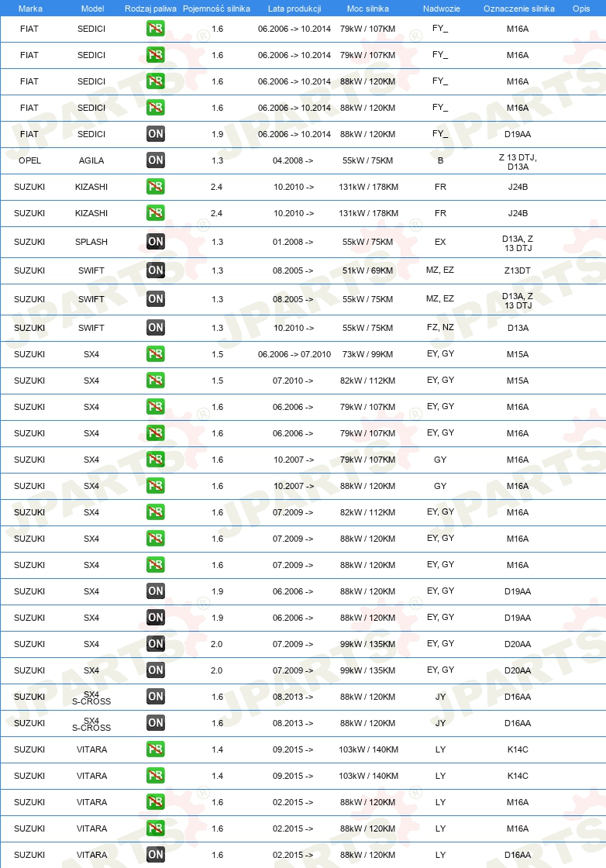Click 10.2010 -> date in SWIFT row
The image size is (606, 868).
coord(294,328)
